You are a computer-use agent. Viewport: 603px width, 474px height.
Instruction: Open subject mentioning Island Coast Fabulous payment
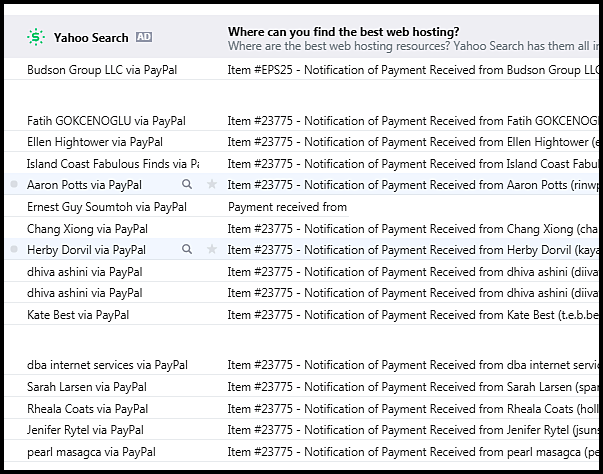[x=413, y=164]
